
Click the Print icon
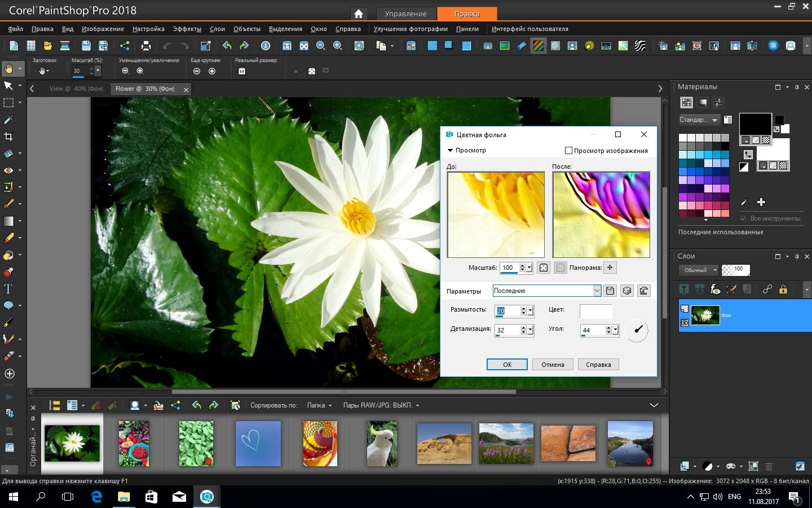point(146,46)
